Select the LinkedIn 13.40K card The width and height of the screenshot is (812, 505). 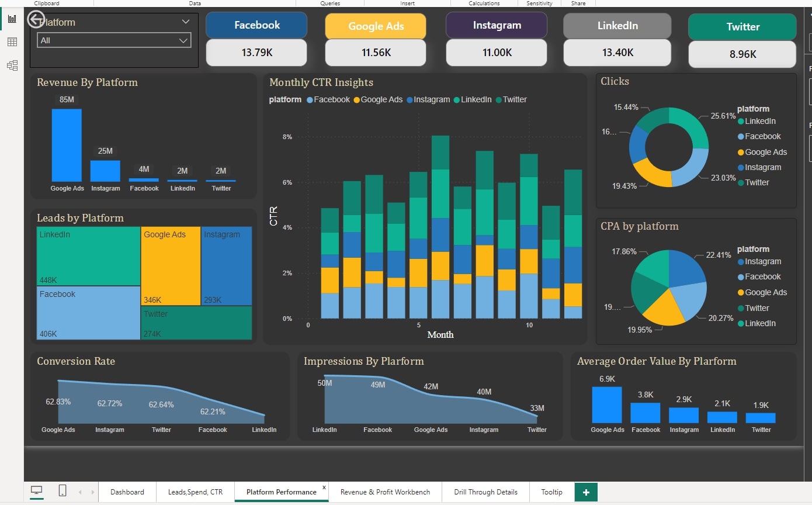617,53
